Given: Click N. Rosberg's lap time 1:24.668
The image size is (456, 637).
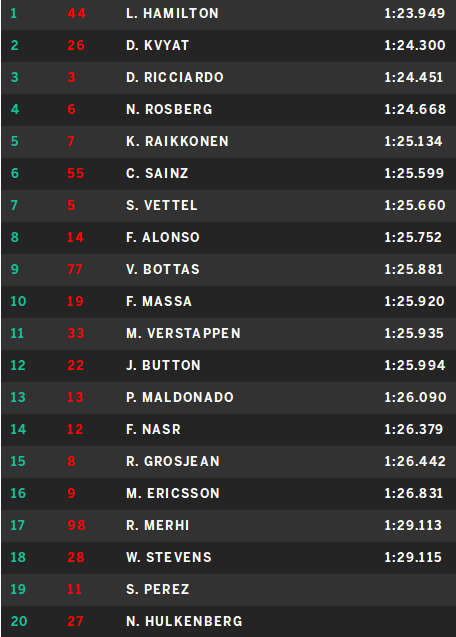Looking at the screenshot, I should click(415, 109).
